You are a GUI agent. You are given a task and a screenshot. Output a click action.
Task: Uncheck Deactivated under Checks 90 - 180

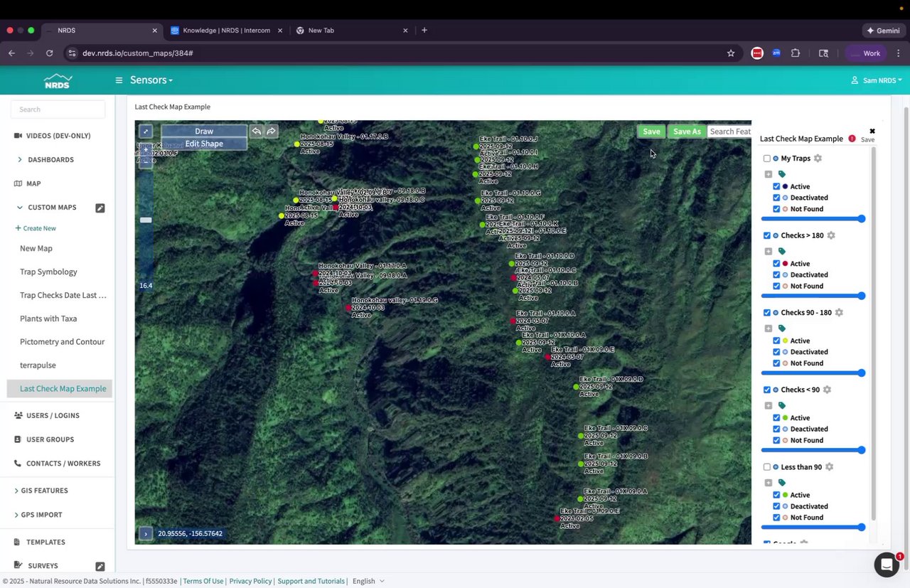pyautogui.click(x=776, y=352)
